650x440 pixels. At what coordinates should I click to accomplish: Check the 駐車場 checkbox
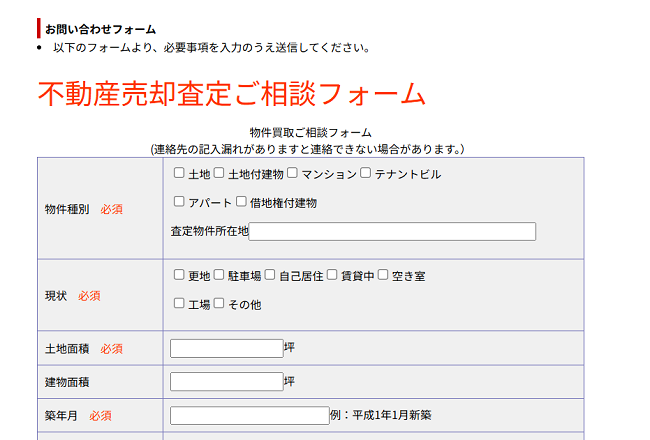[219, 275]
